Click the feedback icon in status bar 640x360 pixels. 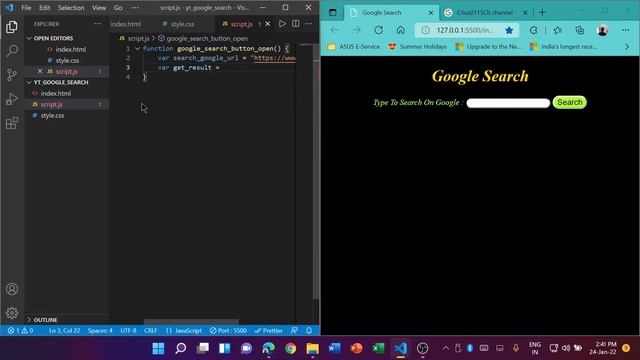tap(294, 331)
